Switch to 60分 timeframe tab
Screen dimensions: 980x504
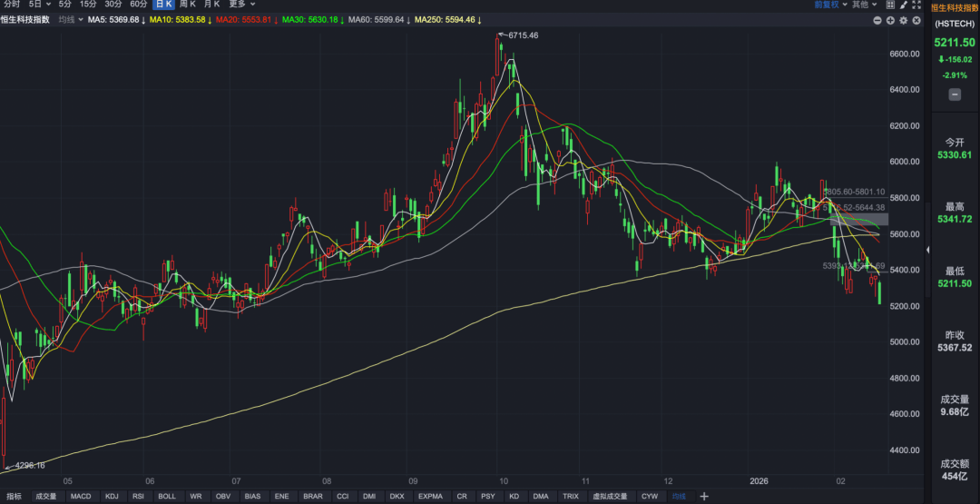(139, 5)
